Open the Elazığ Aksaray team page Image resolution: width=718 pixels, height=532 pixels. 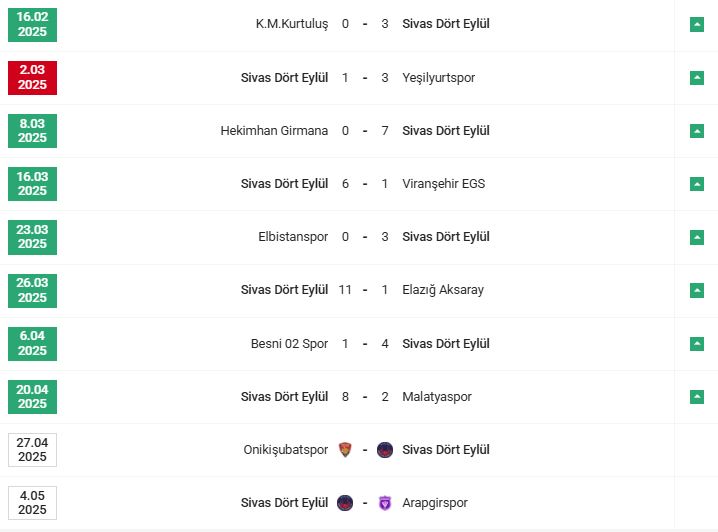click(x=442, y=290)
